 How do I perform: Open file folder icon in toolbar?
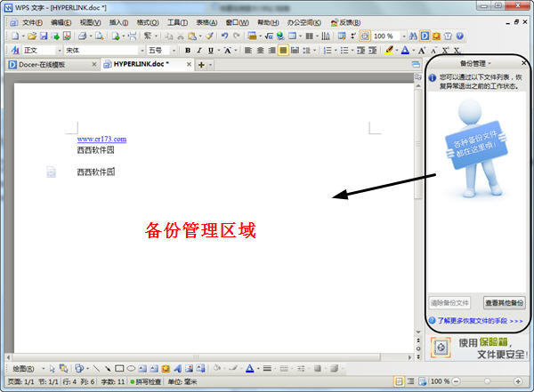tap(32, 36)
